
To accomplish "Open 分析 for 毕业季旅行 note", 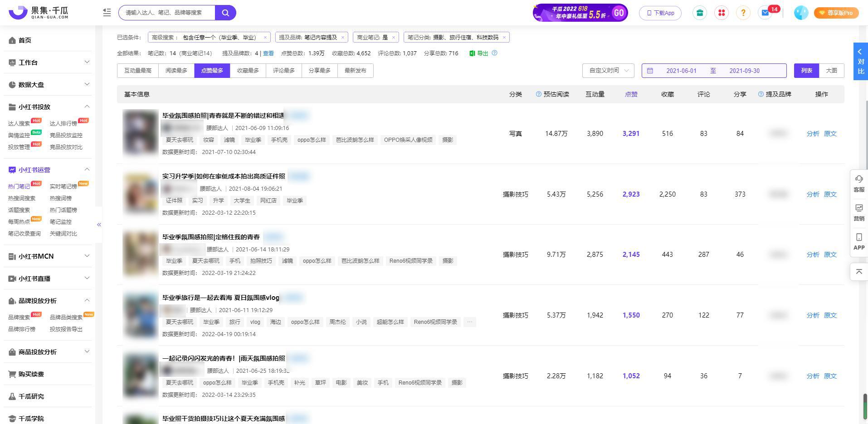I will coord(813,315).
